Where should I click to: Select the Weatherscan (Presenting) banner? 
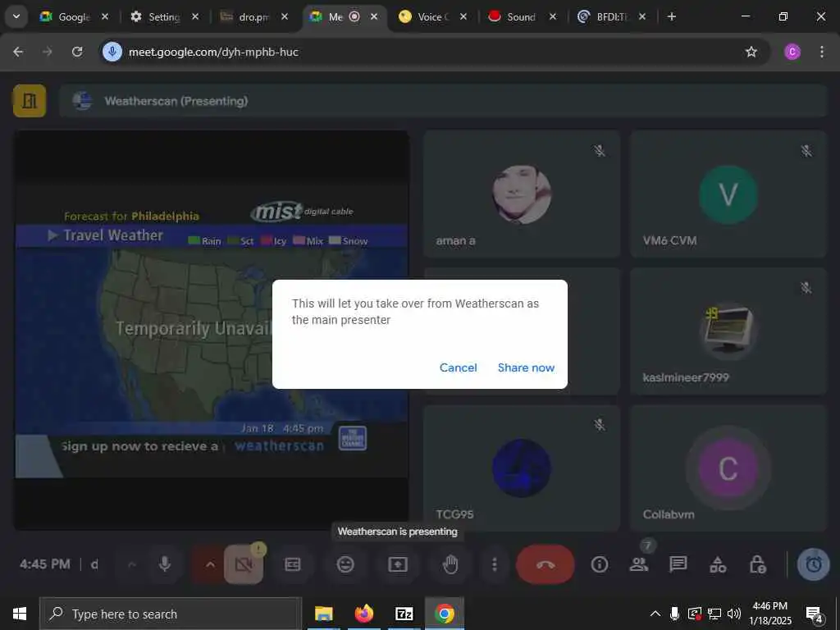[x=443, y=101]
